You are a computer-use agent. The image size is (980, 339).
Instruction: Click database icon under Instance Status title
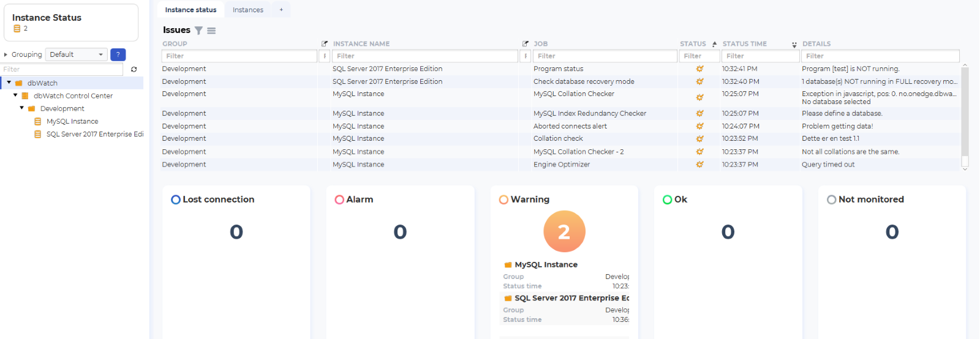pos(17,29)
